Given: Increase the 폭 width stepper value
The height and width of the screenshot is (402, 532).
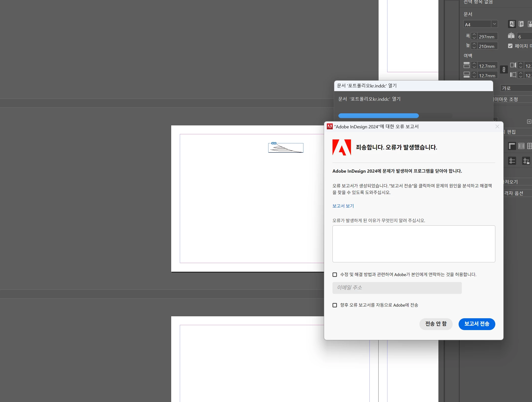Looking at the screenshot, I should 474,35.
